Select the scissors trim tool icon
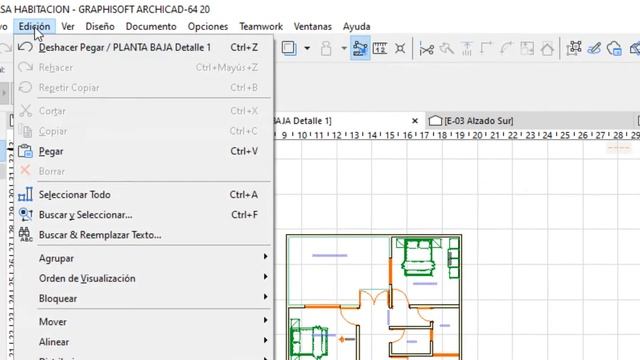 (x=427, y=49)
